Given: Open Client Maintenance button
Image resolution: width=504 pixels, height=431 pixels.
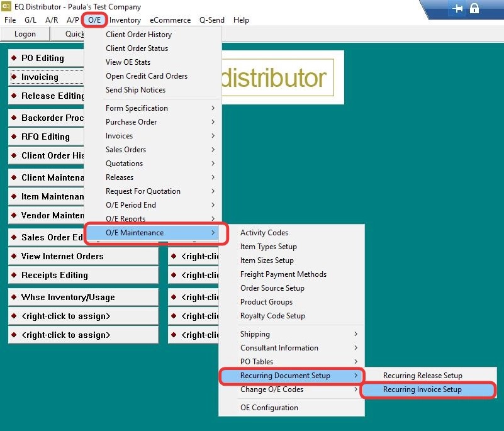Looking at the screenshot, I should pos(46,177).
